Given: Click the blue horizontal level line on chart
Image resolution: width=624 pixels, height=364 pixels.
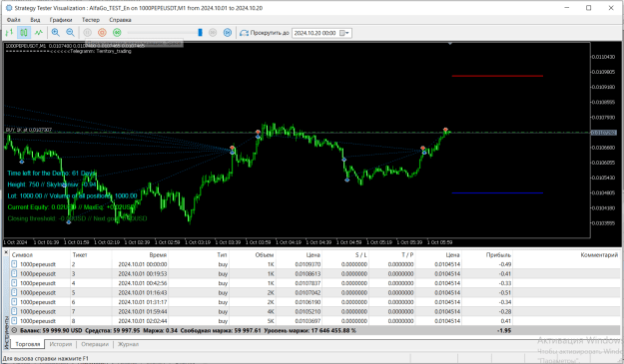Looking at the screenshot, I should (497, 192).
